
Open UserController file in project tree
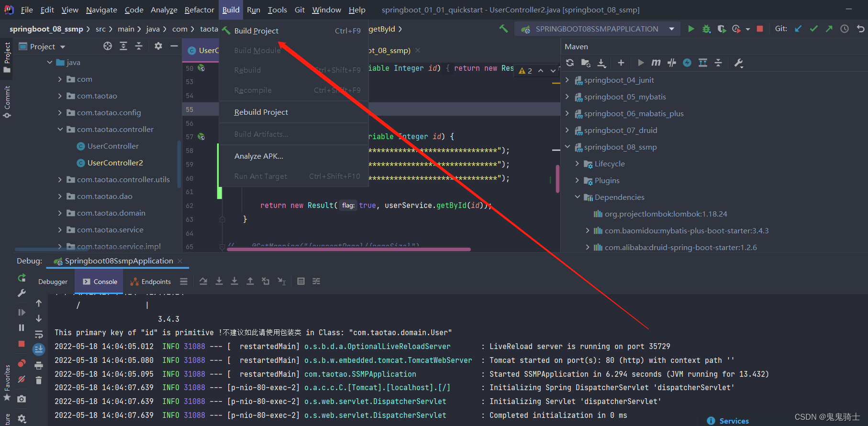[113, 146]
